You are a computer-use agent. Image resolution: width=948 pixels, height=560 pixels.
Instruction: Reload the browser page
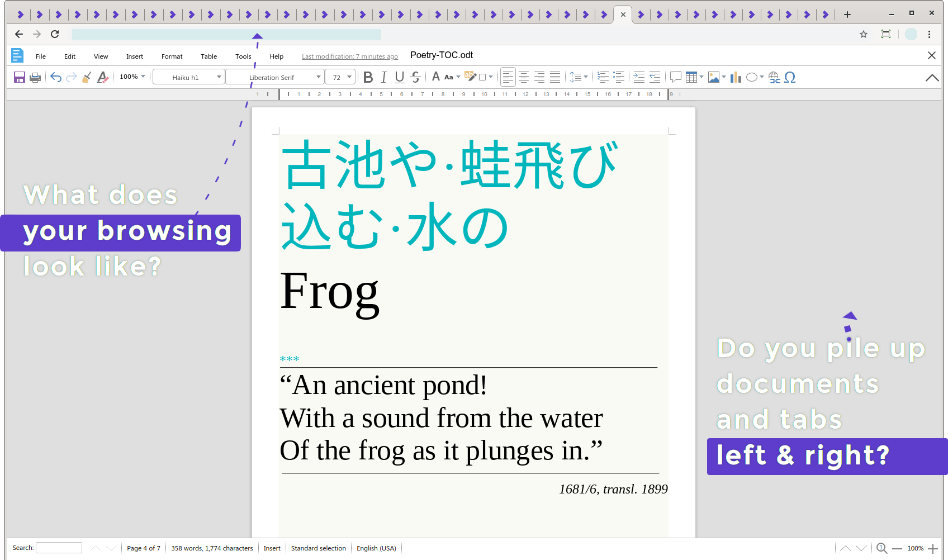55,34
